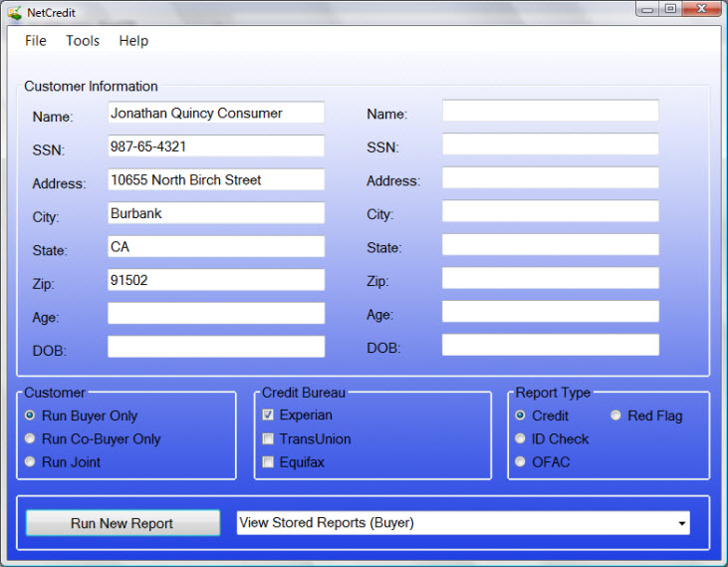This screenshot has height=567, width=728.
Task: Choose the OFAC report type
Action: [x=521, y=462]
